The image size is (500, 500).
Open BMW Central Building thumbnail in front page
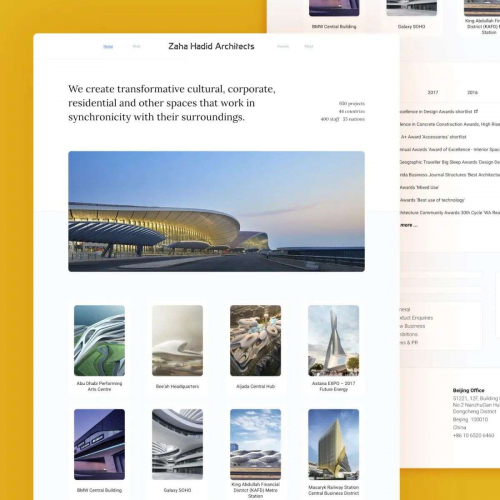click(x=99, y=444)
